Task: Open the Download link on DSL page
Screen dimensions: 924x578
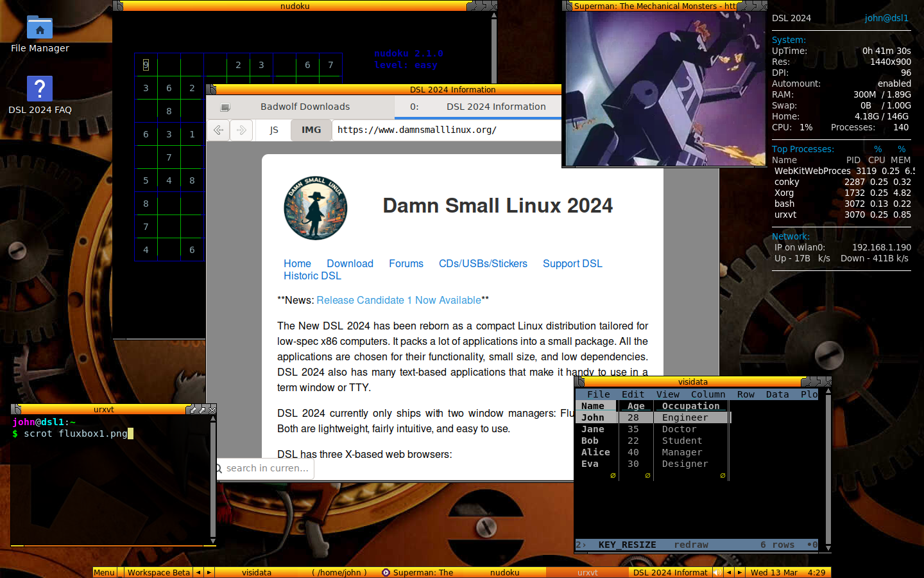Action: pyautogui.click(x=350, y=263)
